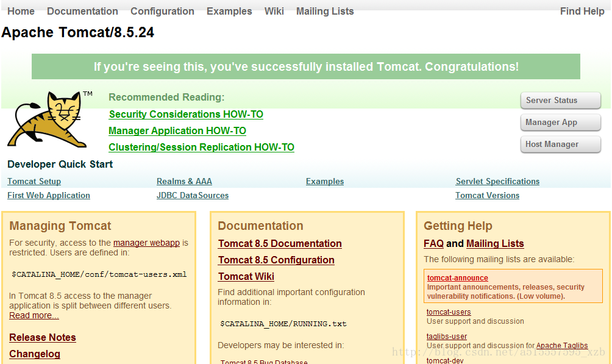Open Examples link under Developer Quick Start

click(325, 182)
